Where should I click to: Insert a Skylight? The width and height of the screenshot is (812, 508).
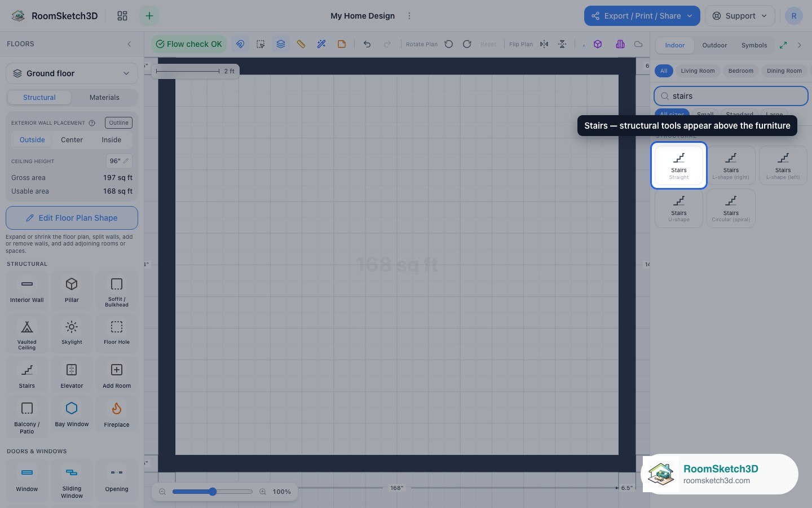pyautogui.click(x=72, y=333)
